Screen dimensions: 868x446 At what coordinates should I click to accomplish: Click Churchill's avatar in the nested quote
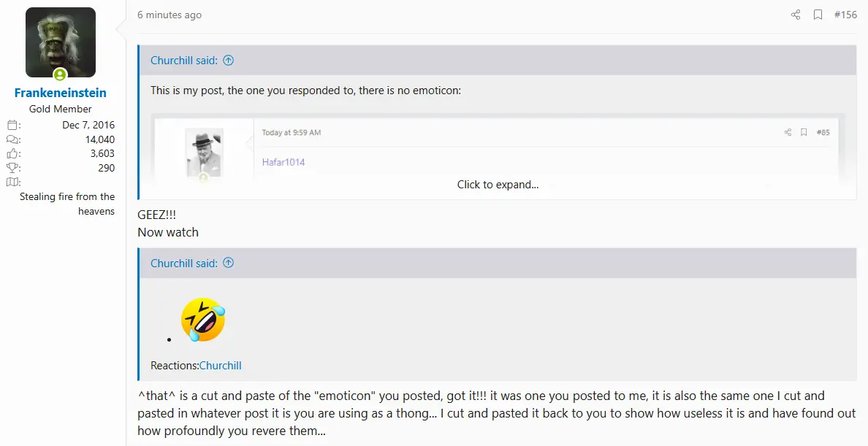coord(204,152)
